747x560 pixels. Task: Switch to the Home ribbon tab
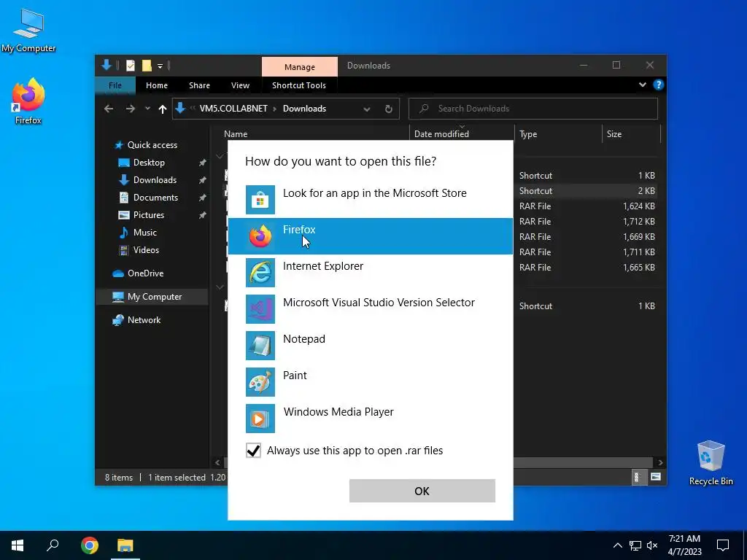157,85
